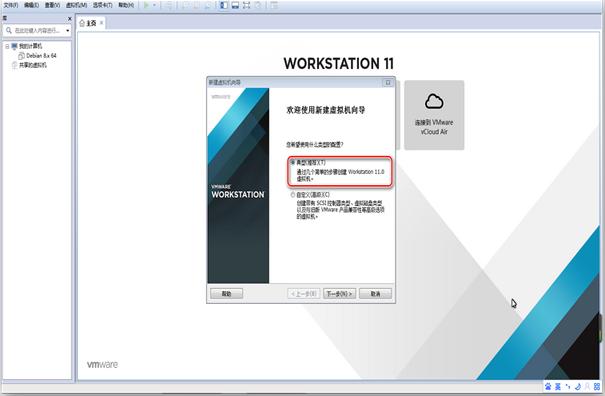Click the green power-on play icon
The image size is (605, 396).
[146, 5]
